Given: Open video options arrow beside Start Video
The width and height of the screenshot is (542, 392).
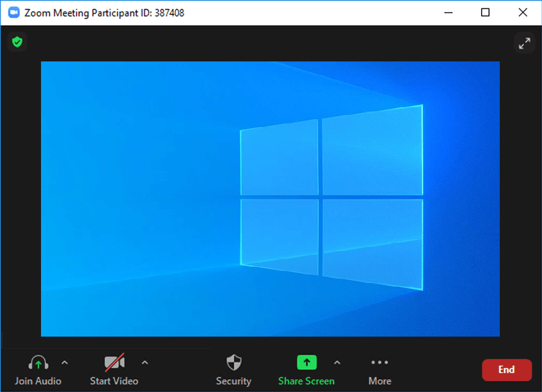Looking at the screenshot, I should 145,362.
